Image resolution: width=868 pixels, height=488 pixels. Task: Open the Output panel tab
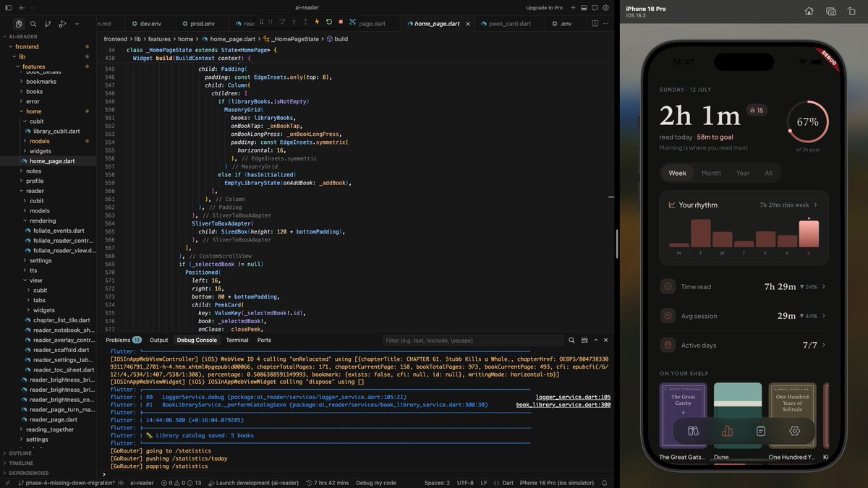(159, 340)
